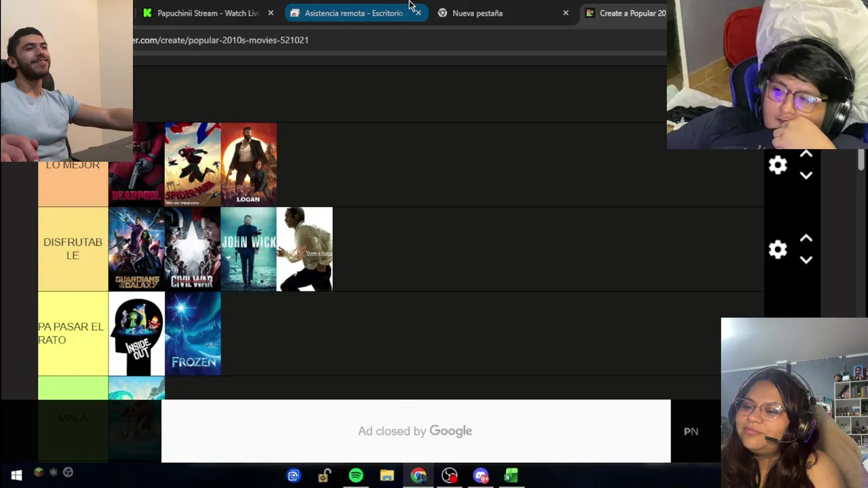Move DISFRUTABLE tier up with arrow
The image size is (868, 488).
(x=806, y=239)
